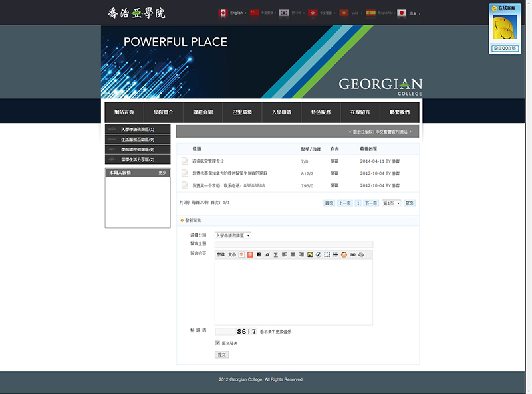The width and height of the screenshot is (532, 394).
Task: Go to the next page (下一页)
Action: tap(371, 203)
